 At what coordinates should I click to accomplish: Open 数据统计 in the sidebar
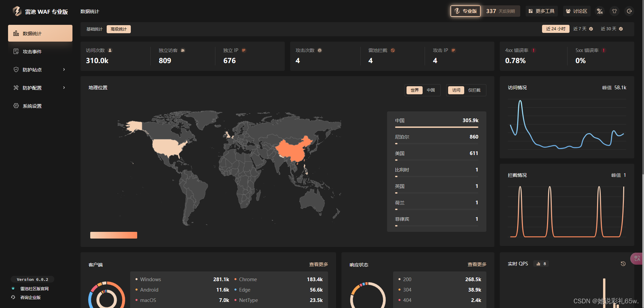coord(40,33)
